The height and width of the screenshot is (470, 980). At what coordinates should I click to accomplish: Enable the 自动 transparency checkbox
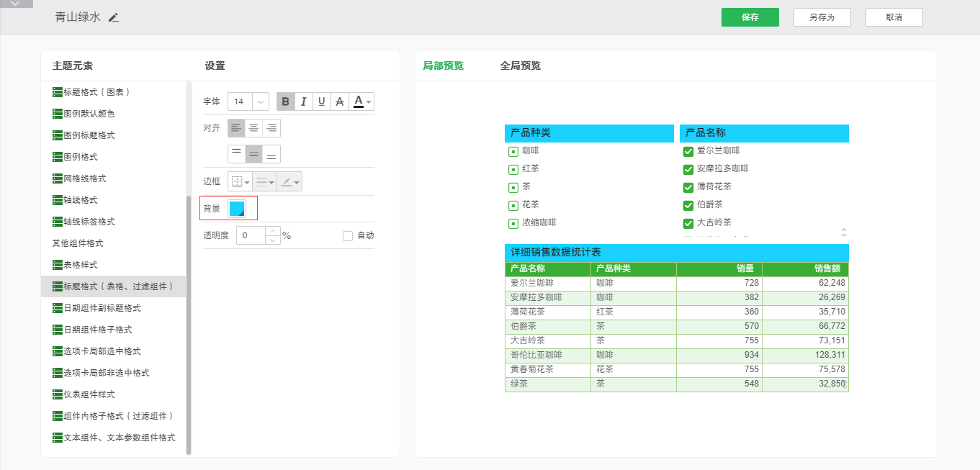point(348,235)
